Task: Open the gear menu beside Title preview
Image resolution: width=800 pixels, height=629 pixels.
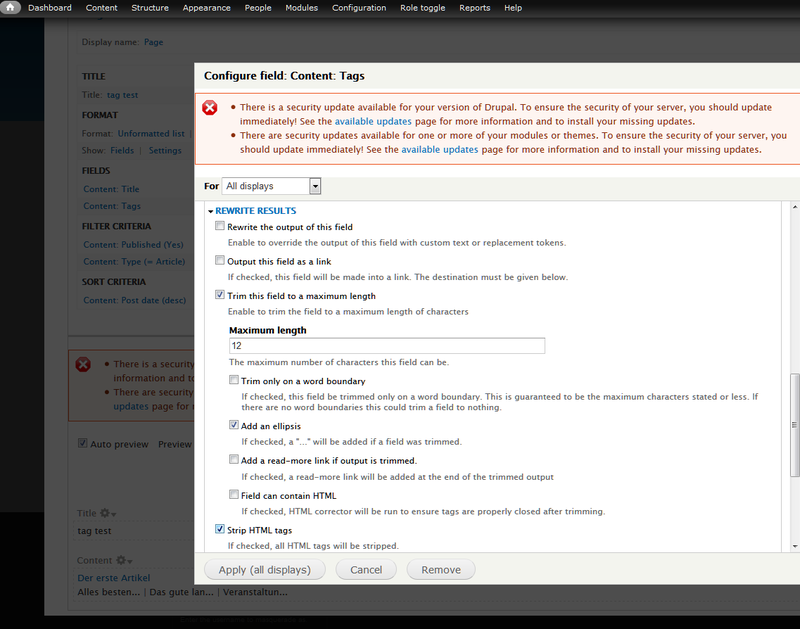Action: (x=106, y=514)
